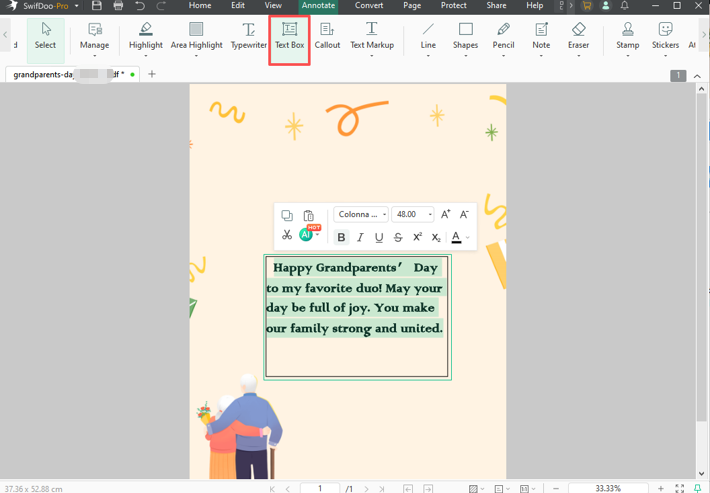Switch to the Convert tab
710x493 pixels.
click(369, 6)
